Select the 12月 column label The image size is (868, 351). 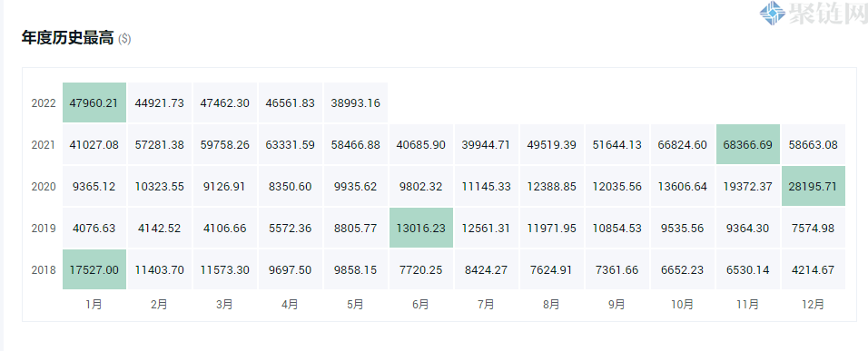(x=814, y=304)
